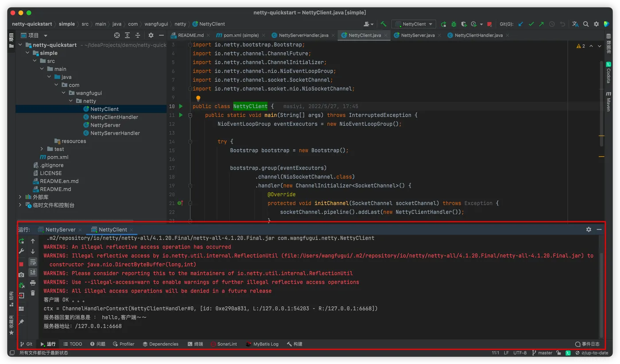Push commits with the green up-right arrow

pos(541,24)
